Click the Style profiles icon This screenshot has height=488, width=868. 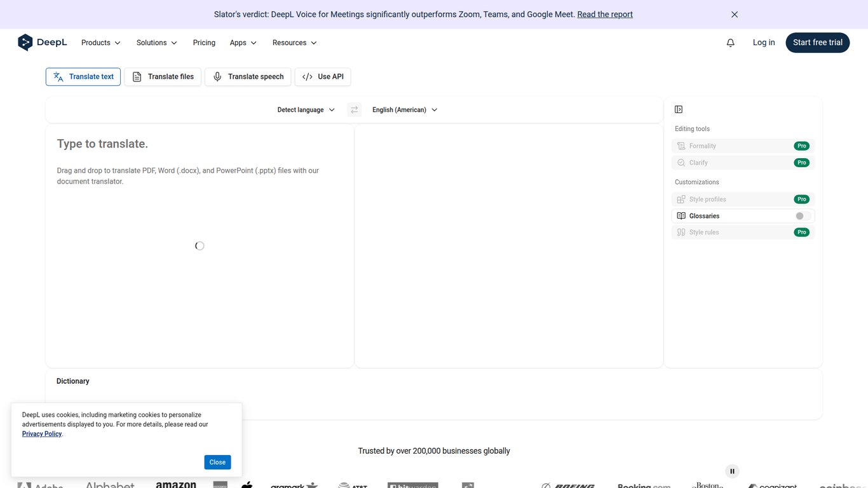tap(681, 199)
